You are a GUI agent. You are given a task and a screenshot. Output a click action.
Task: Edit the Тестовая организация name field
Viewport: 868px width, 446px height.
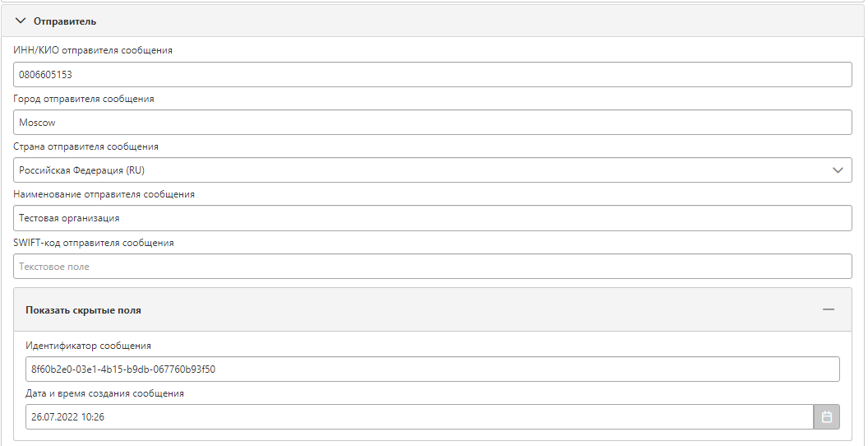coord(432,218)
